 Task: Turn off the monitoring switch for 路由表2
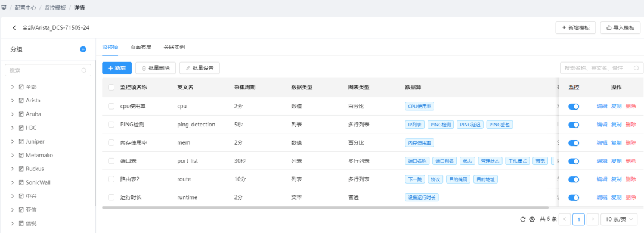tap(574, 179)
